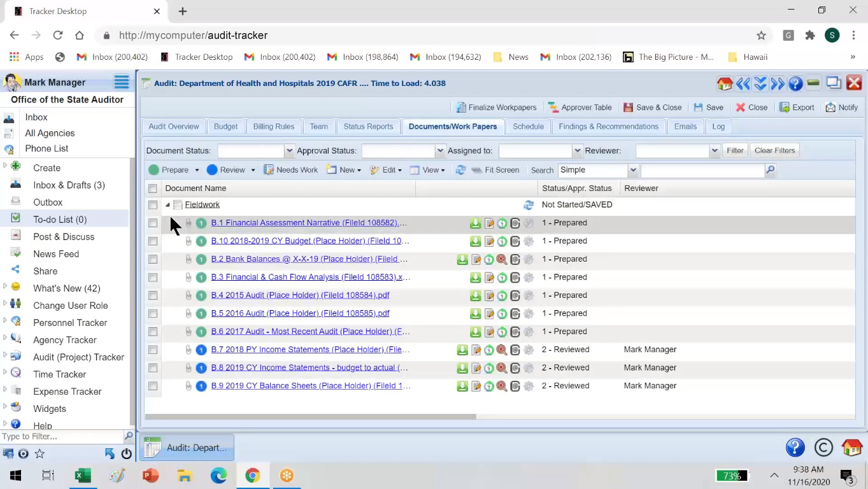This screenshot has width=868, height=489.
Task: Click the green minimize bar in the audit header
Action: pos(813,83)
